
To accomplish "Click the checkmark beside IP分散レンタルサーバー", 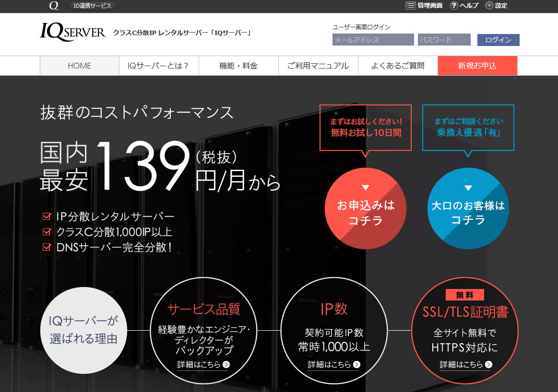I will click(47, 216).
